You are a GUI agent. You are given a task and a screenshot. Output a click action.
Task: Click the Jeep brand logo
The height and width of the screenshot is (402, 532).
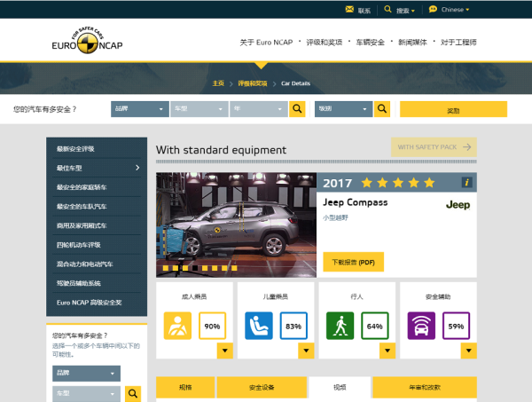[458, 205]
